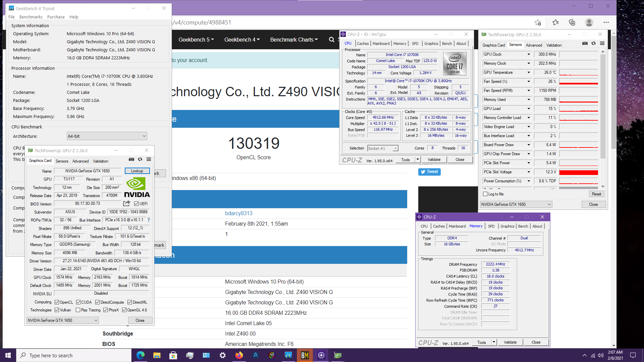The width and height of the screenshot is (644, 362).
Task: Expand GPU Clock sensor dropdown
Action: pyautogui.click(x=529, y=54)
